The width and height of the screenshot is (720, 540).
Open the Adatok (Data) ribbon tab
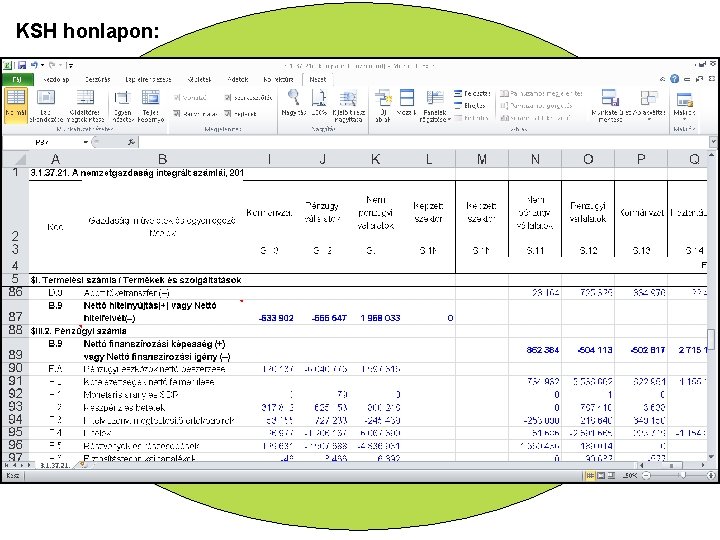(x=238, y=79)
